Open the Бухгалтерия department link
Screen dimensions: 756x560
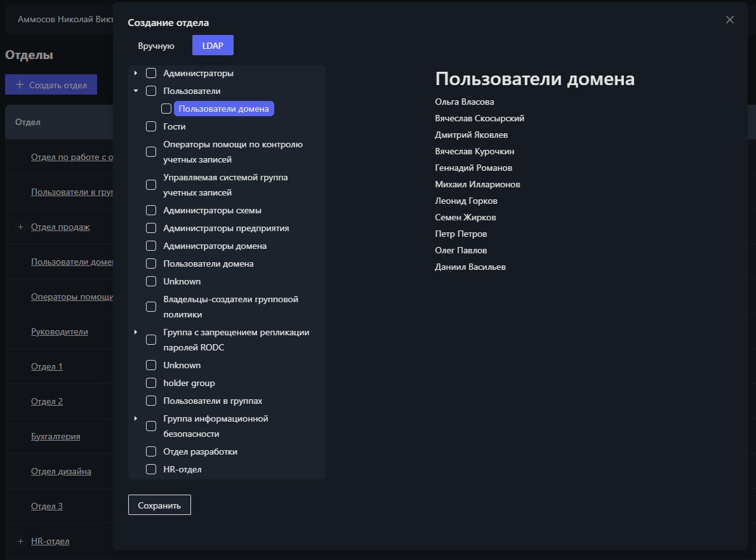pyautogui.click(x=55, y=436)
